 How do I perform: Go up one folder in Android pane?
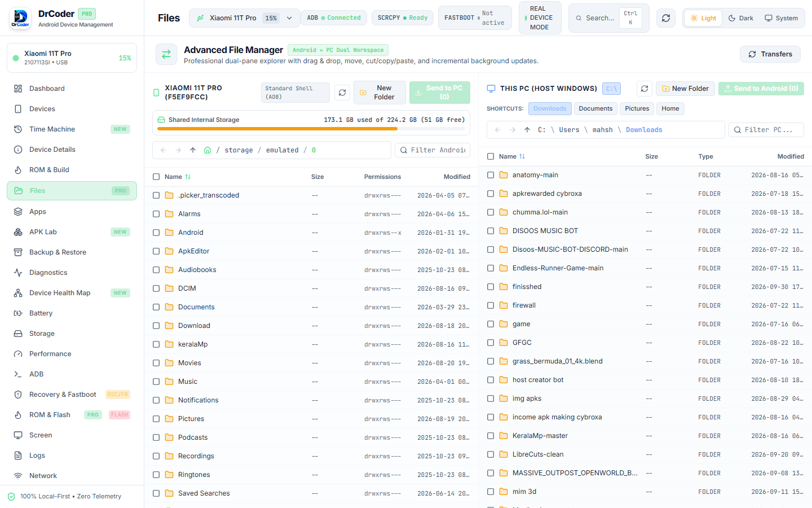coord(193,150)
